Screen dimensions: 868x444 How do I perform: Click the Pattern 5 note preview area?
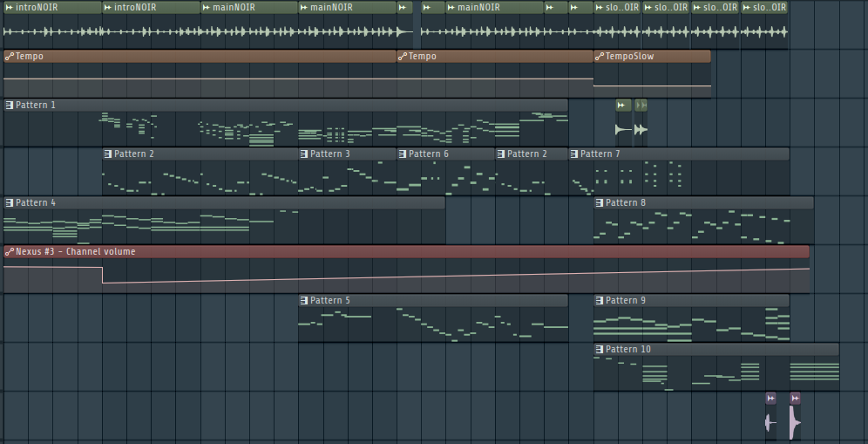433,324
